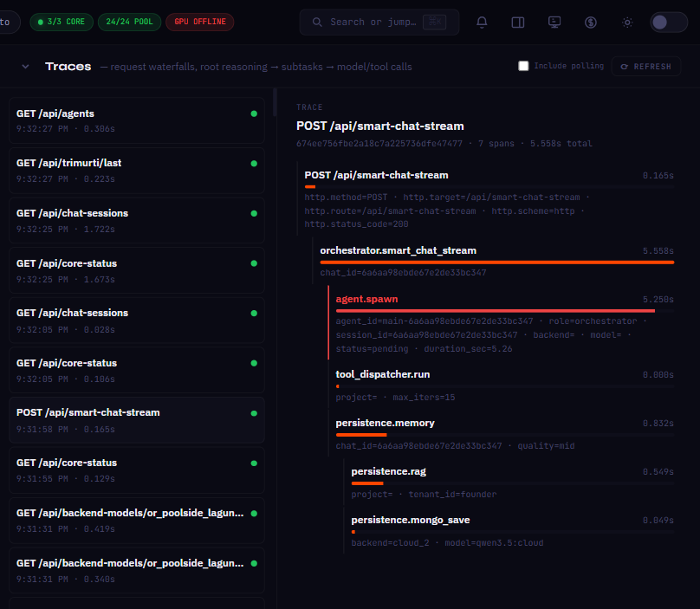The height and width of the screenshot is (609, 700).
Task: Click the trace ID 674ee756fbe2a18c7a225736dfe47477
Action: (x=379, y=144)
